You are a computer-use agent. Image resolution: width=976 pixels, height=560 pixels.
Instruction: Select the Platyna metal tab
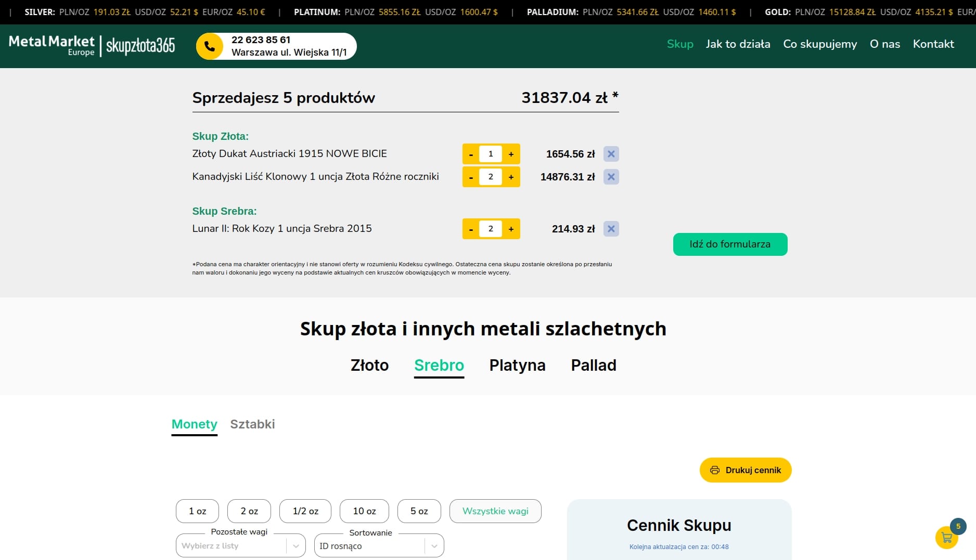tap(517, 365)
